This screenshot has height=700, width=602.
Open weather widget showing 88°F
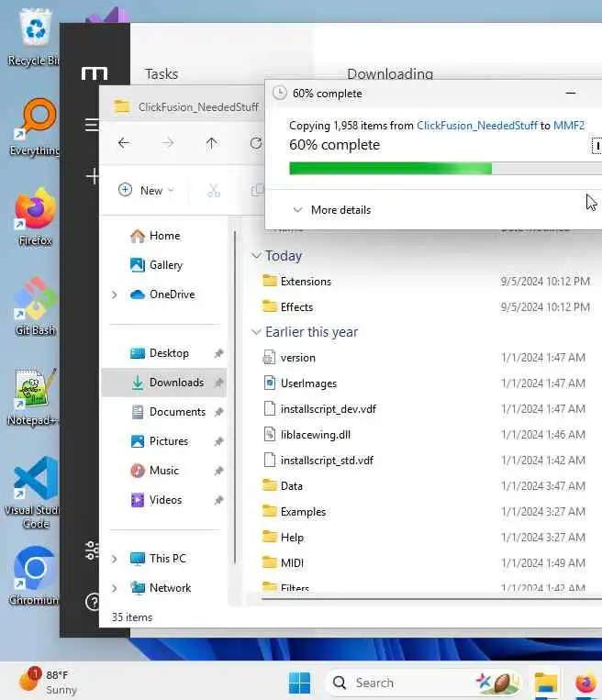49,682
